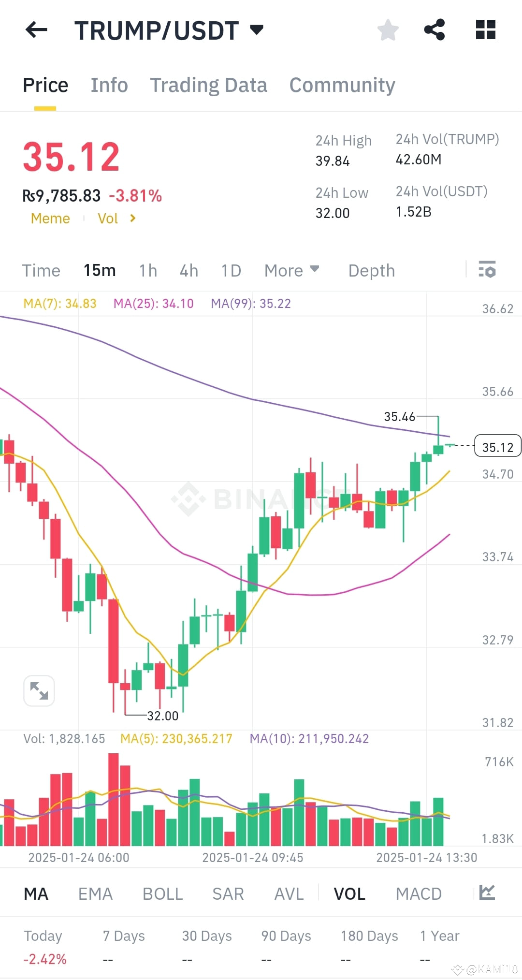The width and height of the screenshot is (522, 980).
Task: Toggle the favorite star for TRUMP/USDT
Action: 388,30
